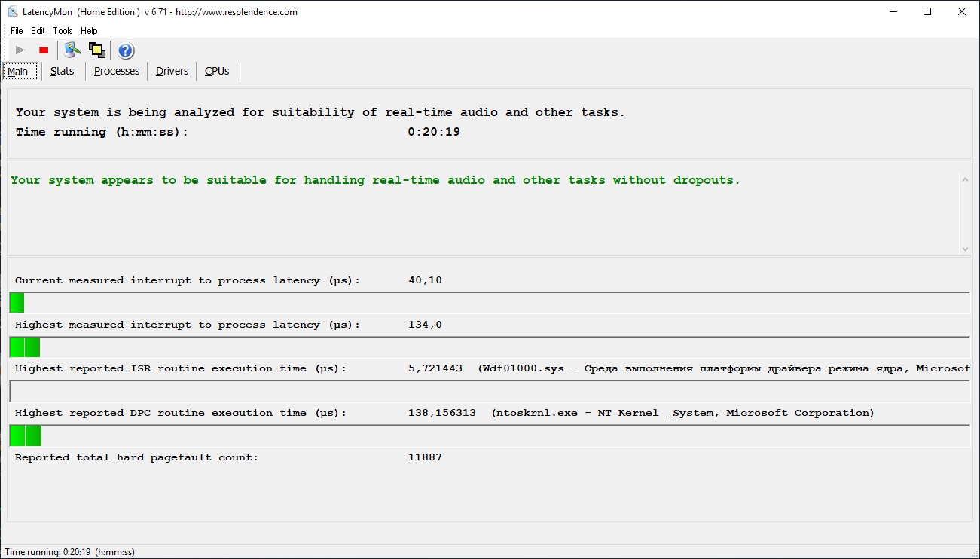Click scroll up arrow in message box

[x=965, y=179]
